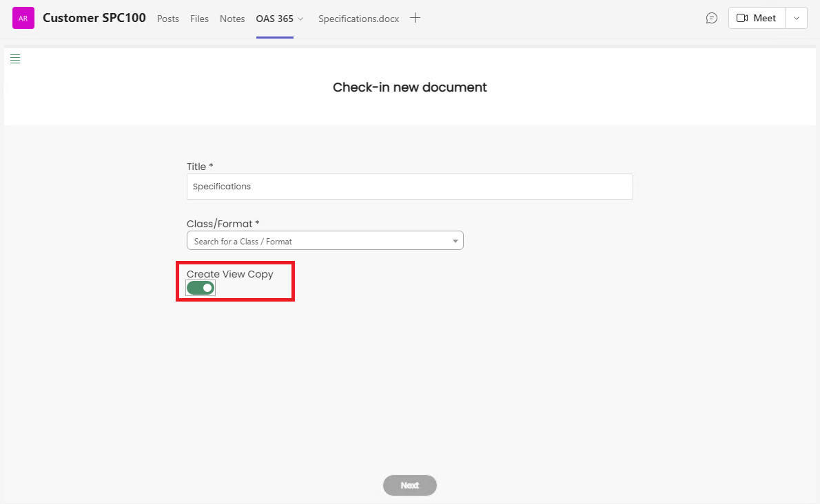Open the Notes tab
This screenshot has height=504, width=820.
(232, 19)
